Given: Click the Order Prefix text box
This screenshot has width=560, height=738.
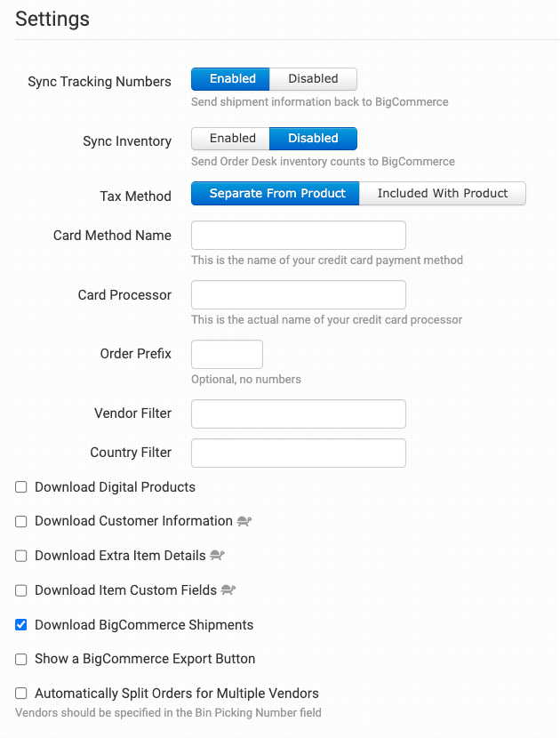Looking at the screenshot, I should click(228, 354).
